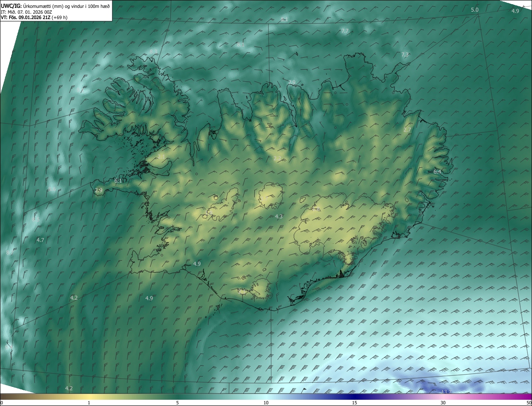
Task: Click the 10 tick on the colour scale
Action: click(x=266, y=403)
